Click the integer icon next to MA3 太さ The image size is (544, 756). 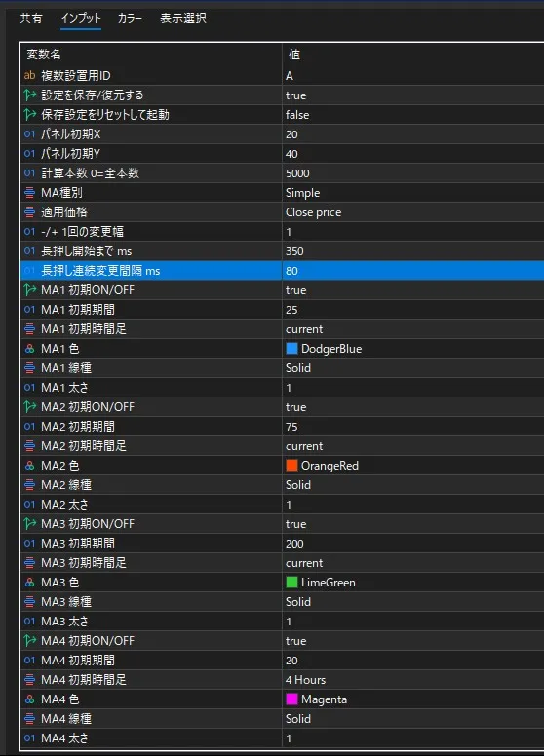click(x=29, y=622)
